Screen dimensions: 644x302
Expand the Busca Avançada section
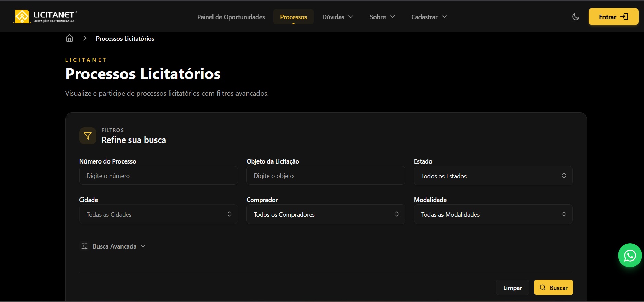115,246
